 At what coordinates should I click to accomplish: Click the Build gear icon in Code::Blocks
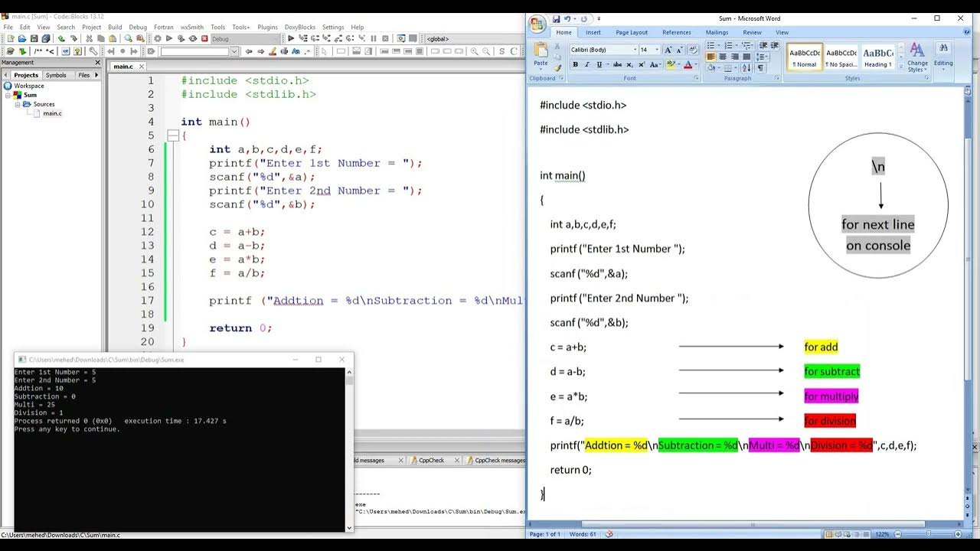(x=158, y=38)
